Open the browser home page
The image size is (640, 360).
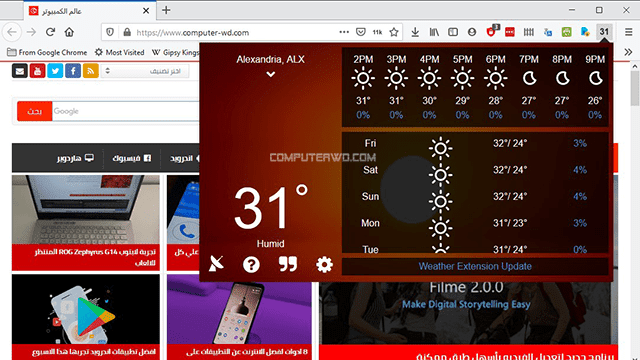tap(69, 32)
